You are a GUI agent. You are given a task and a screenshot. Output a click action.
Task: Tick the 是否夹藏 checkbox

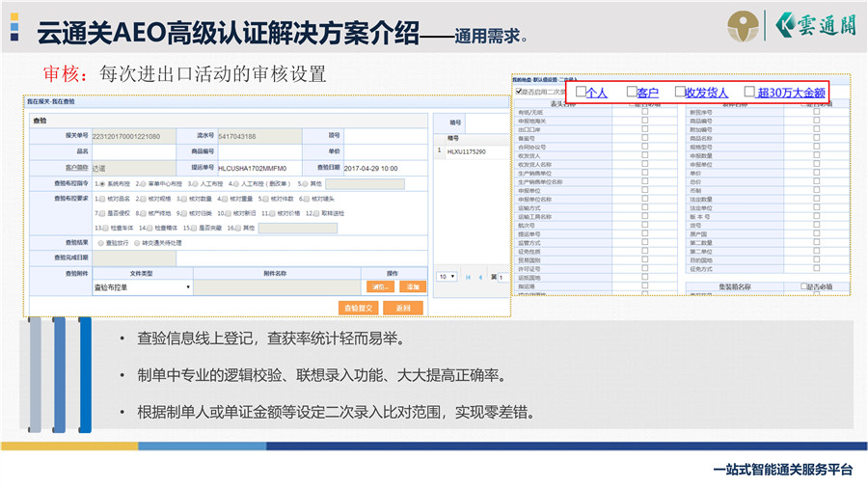point(194,228)
